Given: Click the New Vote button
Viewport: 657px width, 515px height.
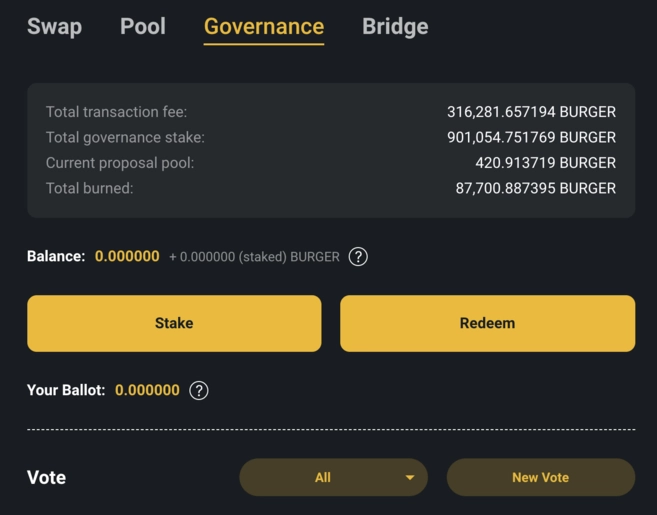Looking at the screenshot, I should (x=540, y=478).
